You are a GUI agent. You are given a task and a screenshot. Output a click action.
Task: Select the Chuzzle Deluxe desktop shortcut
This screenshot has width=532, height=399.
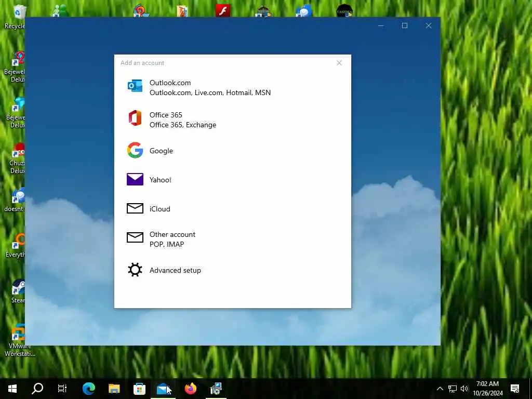[x=16, y=159]
